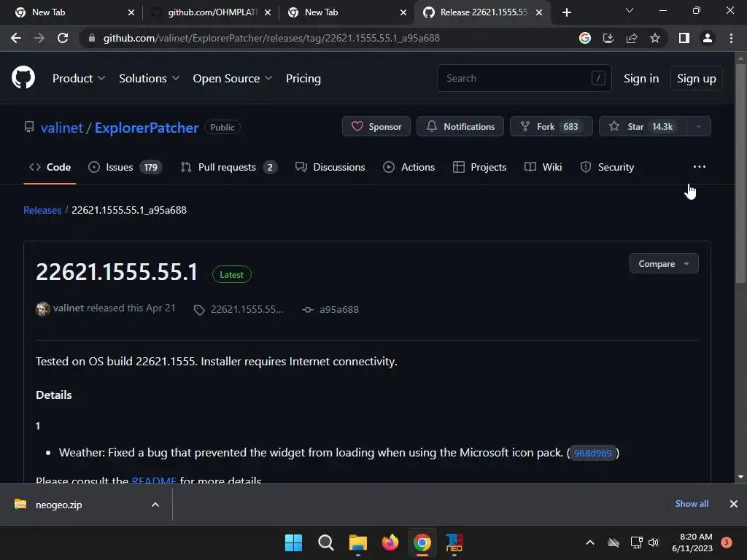Star the ExplorerPatcher repository
The height and width of the screenshot is (560, 747).
pyautogui.click(x=643, y=127)
